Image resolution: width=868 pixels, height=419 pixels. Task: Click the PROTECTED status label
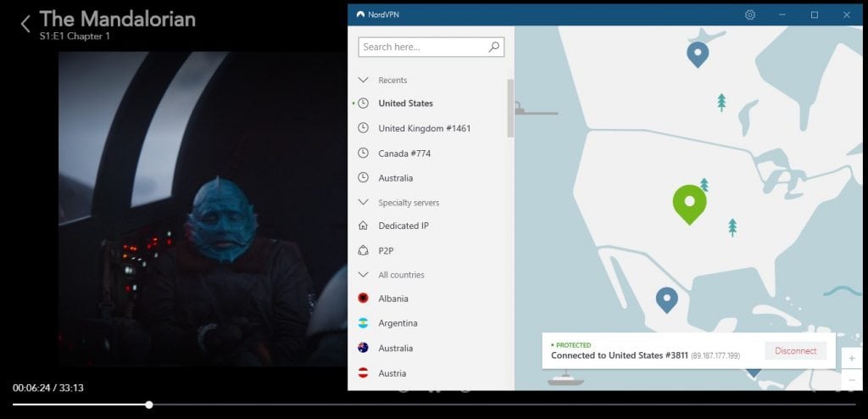(573, 344)
